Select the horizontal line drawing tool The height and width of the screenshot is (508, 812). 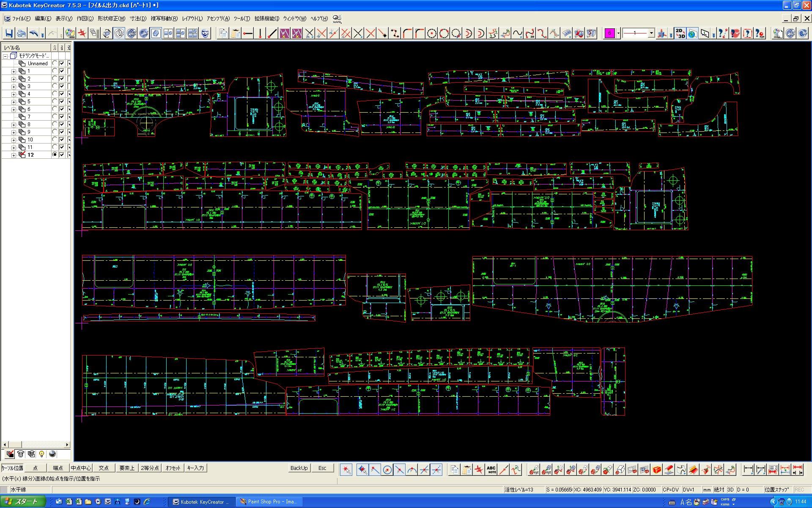248,33
